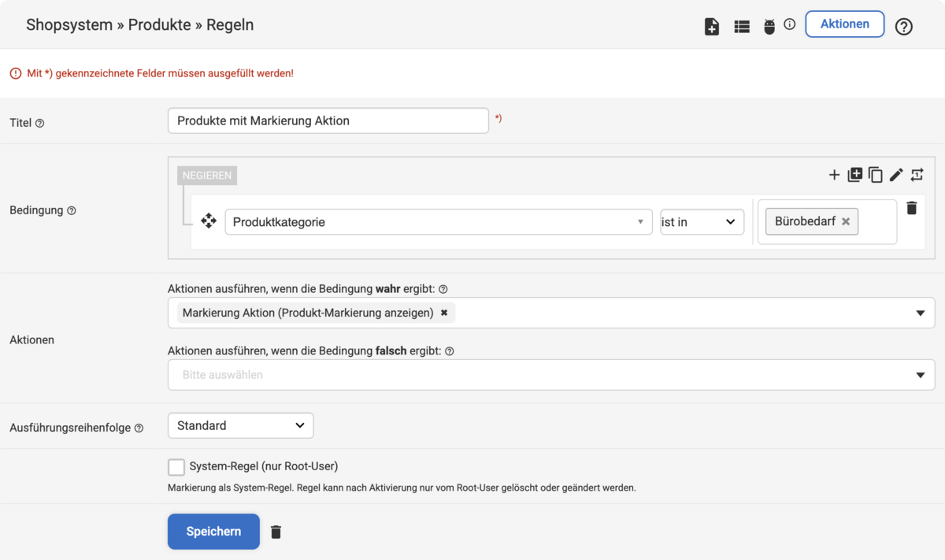Click the repeat/switch arrows icon in condition toolbar
The height and width of the screenshot is (560, 945).
coord(917,175)
